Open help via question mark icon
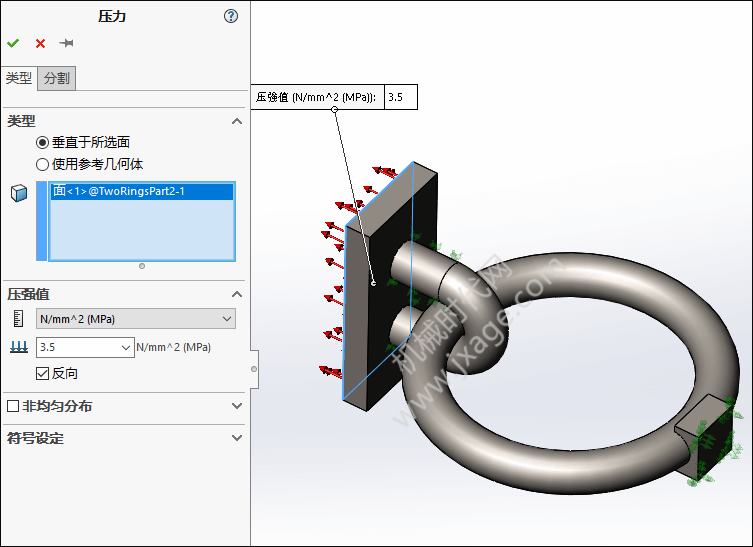The height and width of the screenshot is (547, 753). point(231,16)
